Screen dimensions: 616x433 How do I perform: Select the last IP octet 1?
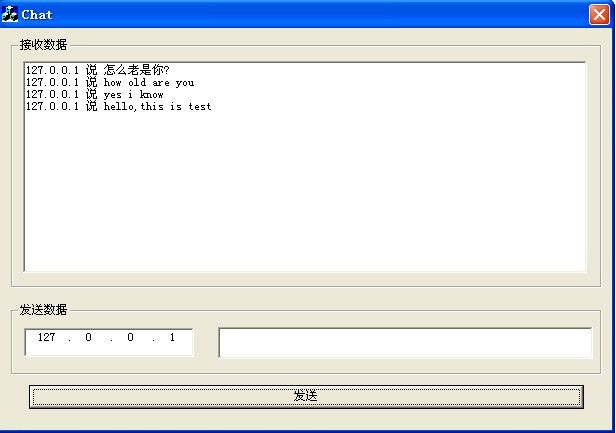pyautogui.click(x=172, y=337)
